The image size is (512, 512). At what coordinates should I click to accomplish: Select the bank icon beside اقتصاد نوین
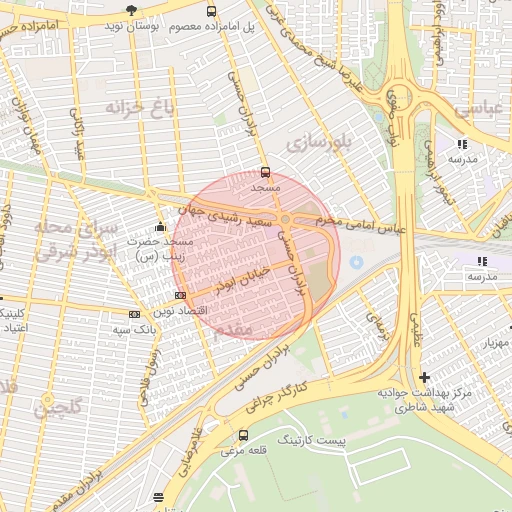click(180, 295)
